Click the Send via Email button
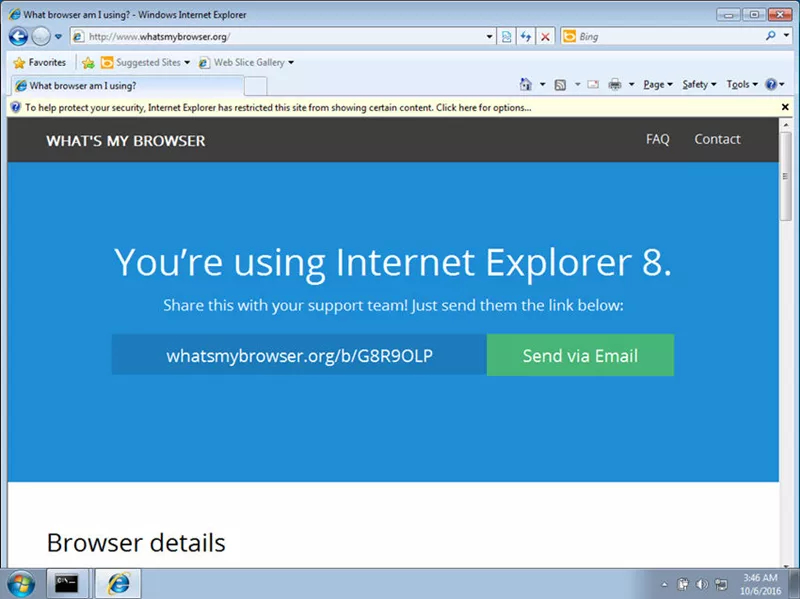 point(580,355)
